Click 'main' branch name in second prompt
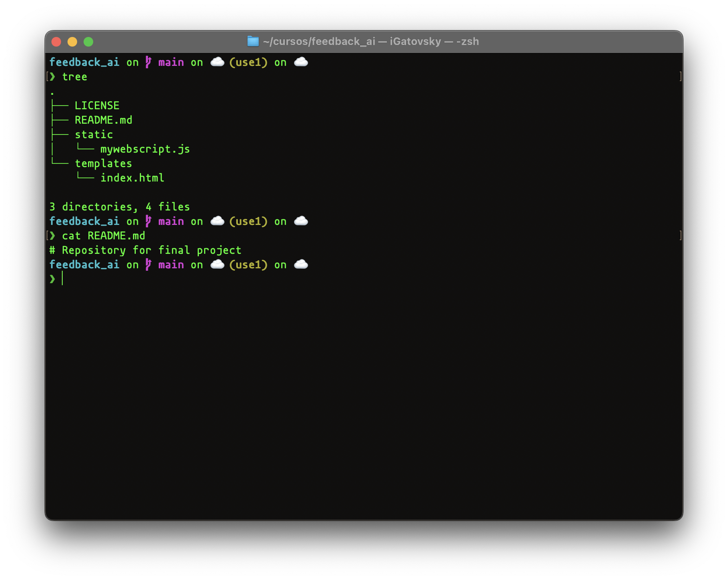This screenshot has width=728, height=580. (171, 221)
